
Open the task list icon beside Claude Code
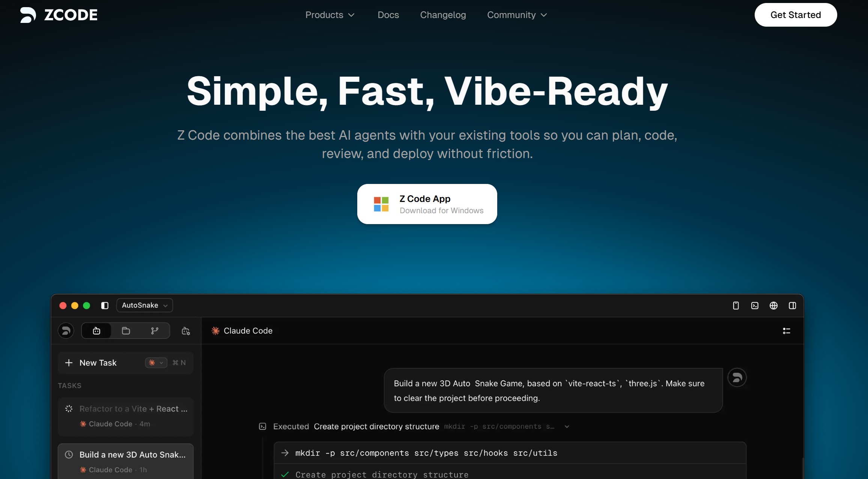[x=787, y=331]
